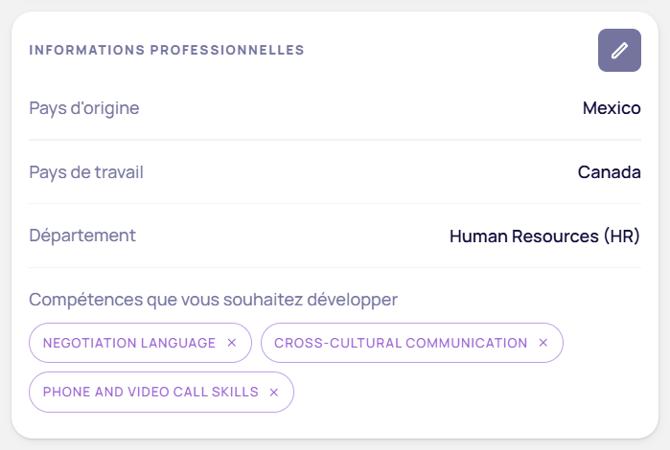Viewport: 670px width, 450px height.
Task: Click the pencil edit icon button
Action: click(619, 50)
